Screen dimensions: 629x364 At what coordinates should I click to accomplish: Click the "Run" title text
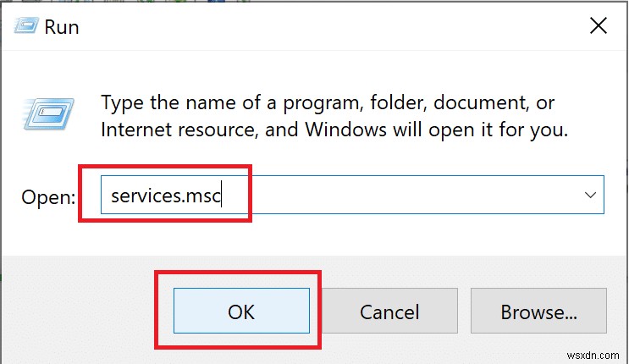point(62,26)
